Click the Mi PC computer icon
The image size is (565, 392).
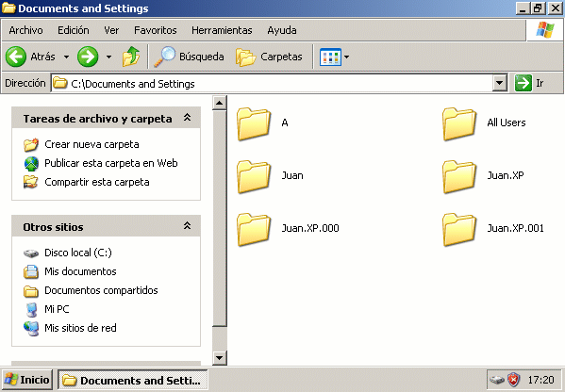click(x=32, y=310)
